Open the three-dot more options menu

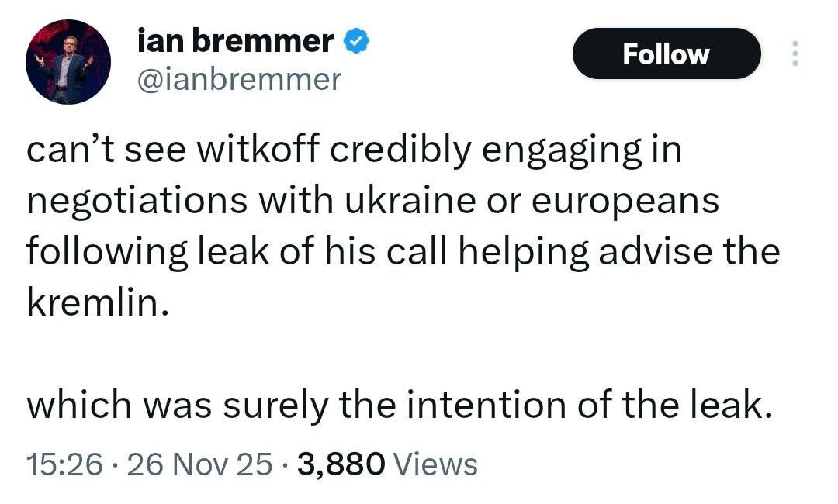pos(794,54)
